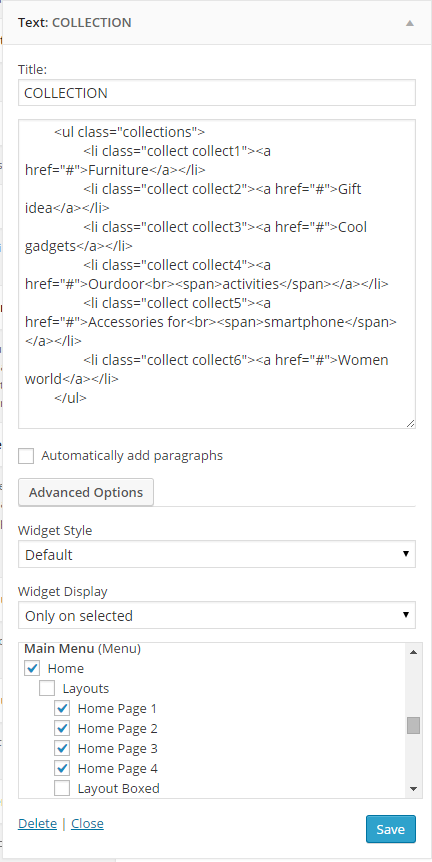Click the Delete widget link

pyautogui.click(x=37, y=823)
